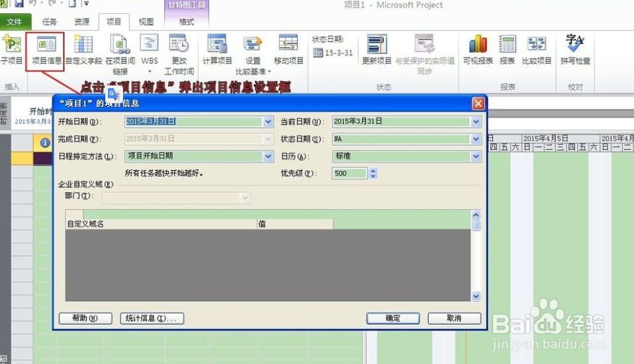634x364 pixels.
Task: Switch to the 任务 (Task) ribbon tab
Action: pos(50,22)
